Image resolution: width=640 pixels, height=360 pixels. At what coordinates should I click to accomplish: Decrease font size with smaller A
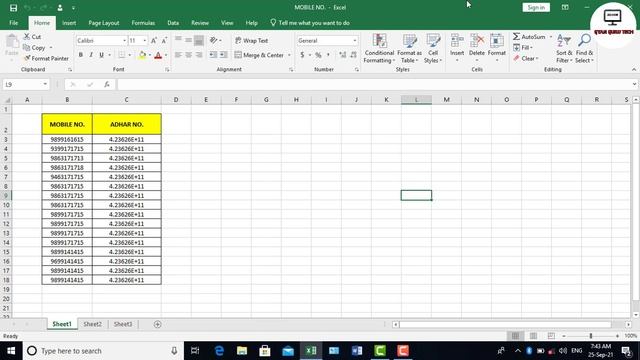pyautogui.click(x=164, y=40)
